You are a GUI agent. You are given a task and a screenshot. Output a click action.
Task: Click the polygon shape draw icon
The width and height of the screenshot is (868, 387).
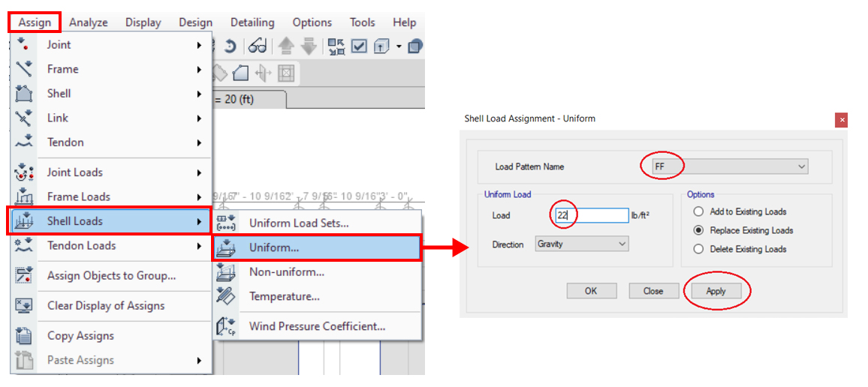pos(241,73)
